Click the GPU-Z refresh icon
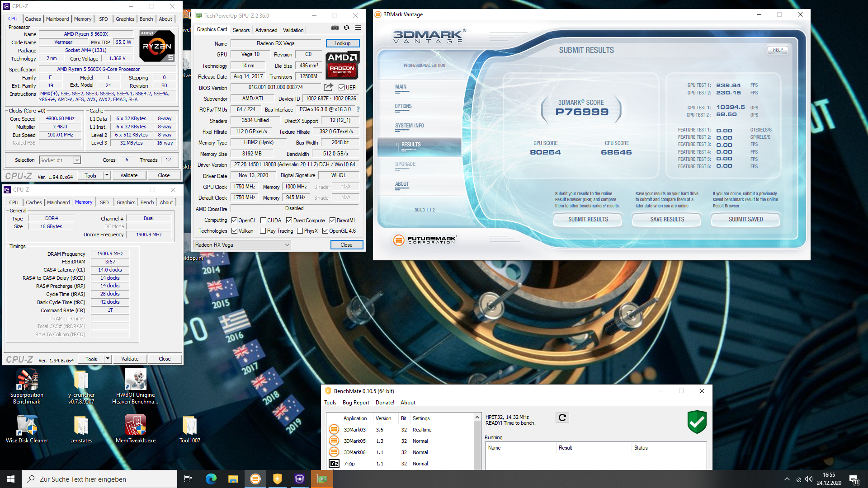The image size is (868, 488). coord(347,28)
